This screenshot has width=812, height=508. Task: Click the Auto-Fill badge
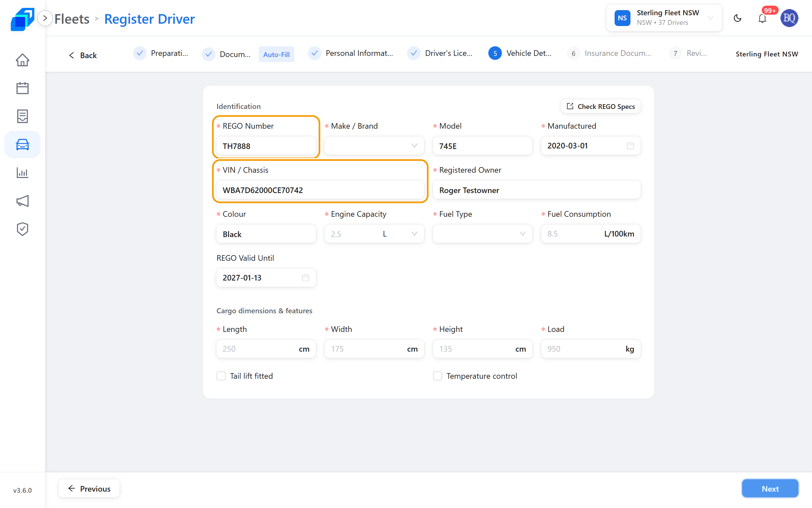[277, 54]
